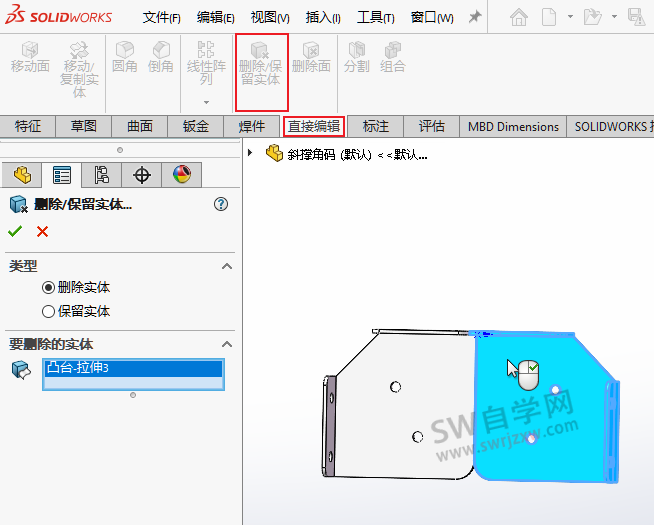The height and width of the screenshot is (525, 654).
Task: Click the Move/Copy Bodies (移动/复制实体) tool
Action: [79, 69]
